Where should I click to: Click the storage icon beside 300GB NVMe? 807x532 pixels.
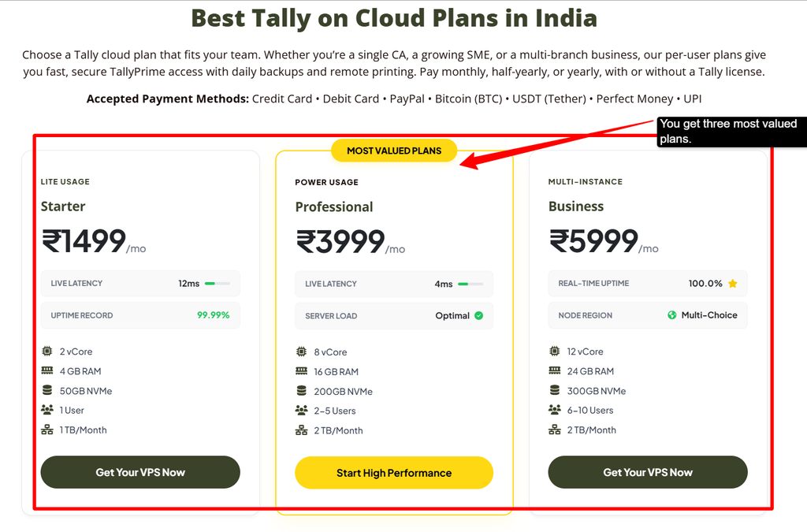point(554,390)
